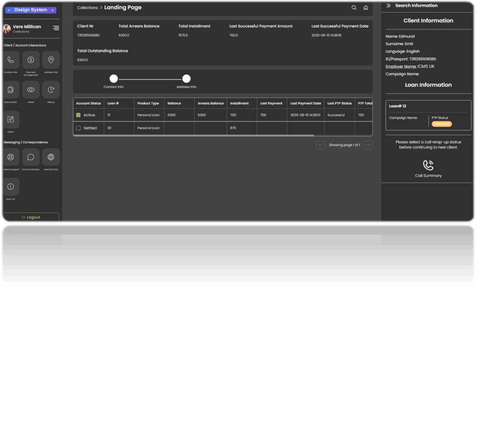Select the Contact Info step circle
Image resolution: width=477 pixels, height=448 pixels.
click(114, 79)
